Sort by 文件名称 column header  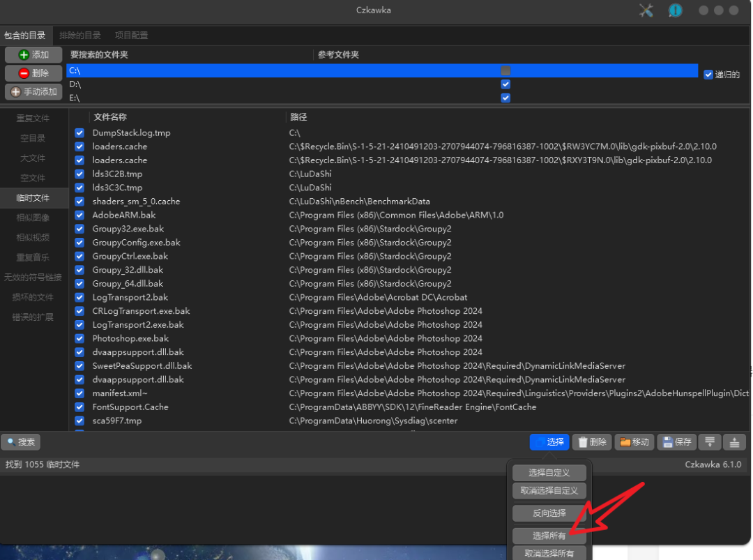pos(110,117)
